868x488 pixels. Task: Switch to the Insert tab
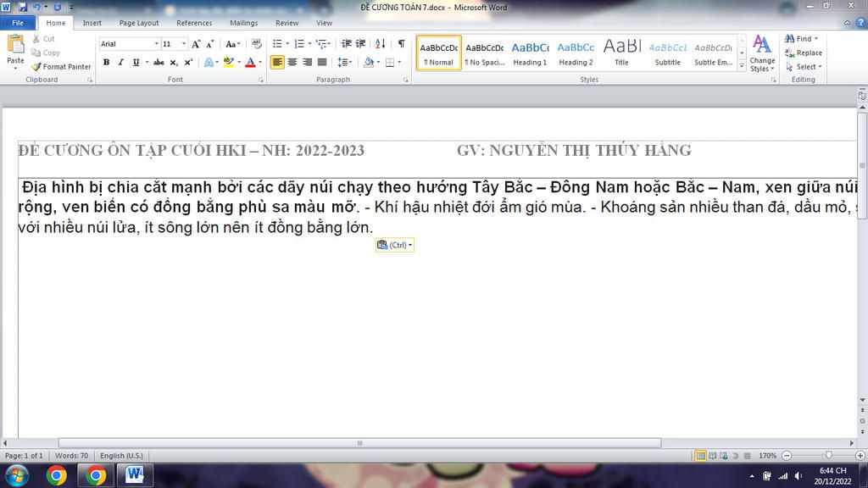92,23
